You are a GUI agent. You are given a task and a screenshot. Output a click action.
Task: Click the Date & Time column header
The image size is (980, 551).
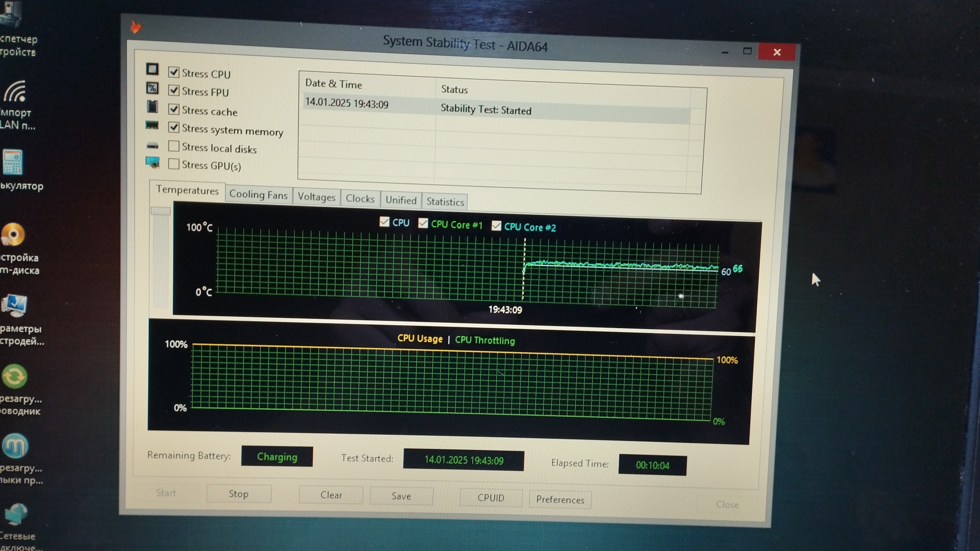click(333, 84)
